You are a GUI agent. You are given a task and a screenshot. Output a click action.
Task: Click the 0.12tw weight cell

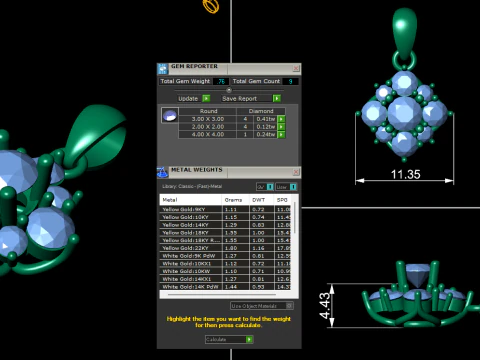[x=266, y=127]
